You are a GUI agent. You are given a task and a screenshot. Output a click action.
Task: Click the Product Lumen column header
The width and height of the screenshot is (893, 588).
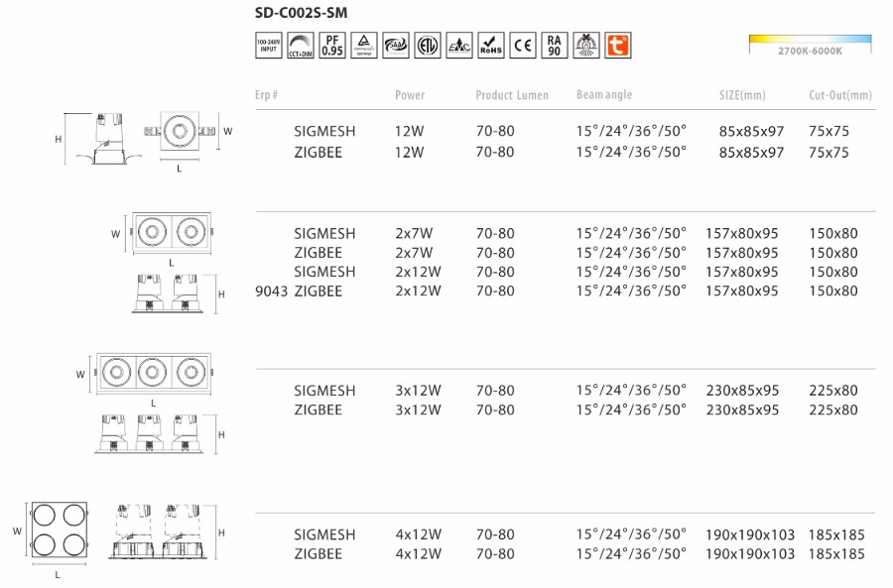coord(512,95)
